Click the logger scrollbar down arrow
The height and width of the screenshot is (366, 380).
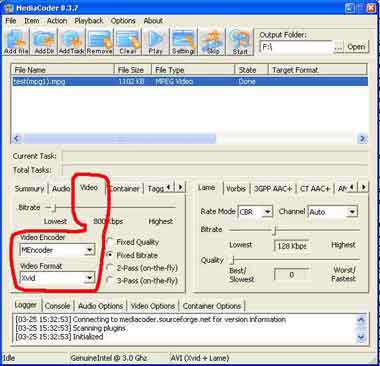tap(361, 338)
